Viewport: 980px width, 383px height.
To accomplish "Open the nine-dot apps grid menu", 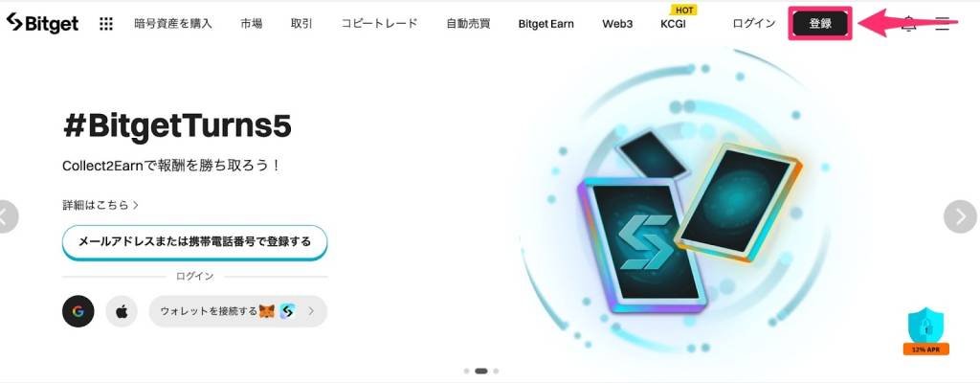I will coord(106,24).
